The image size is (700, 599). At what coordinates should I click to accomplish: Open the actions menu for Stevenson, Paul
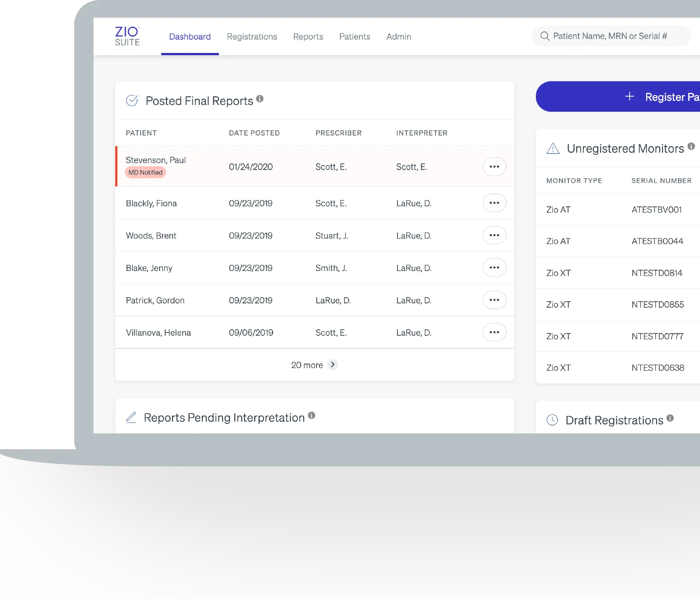[494, 166]
